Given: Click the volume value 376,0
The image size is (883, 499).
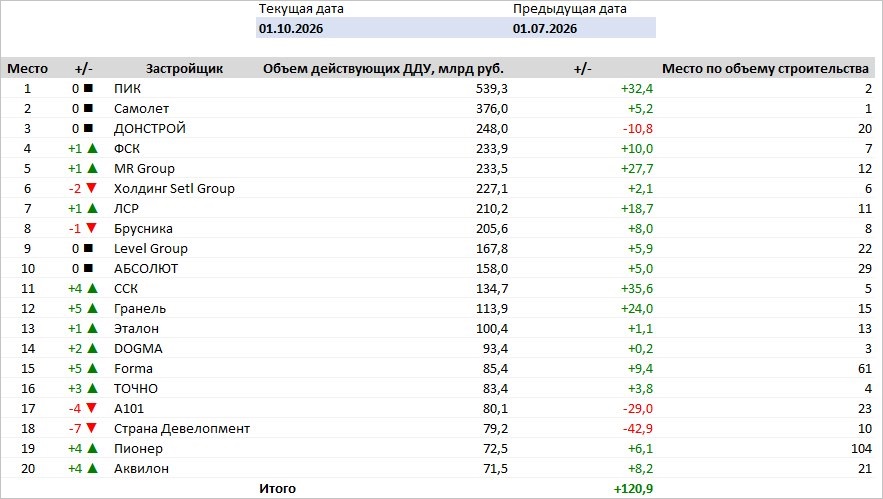Looking at the screenshot, I should pos(492,109).
